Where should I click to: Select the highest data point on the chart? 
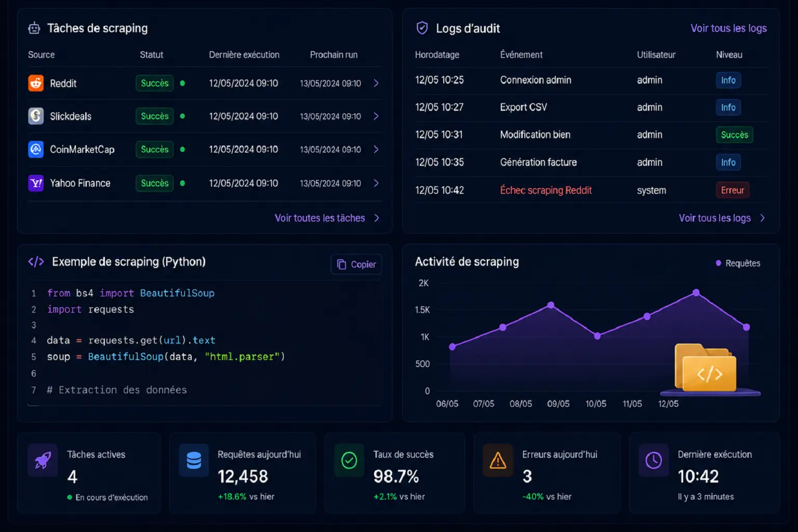696,292
